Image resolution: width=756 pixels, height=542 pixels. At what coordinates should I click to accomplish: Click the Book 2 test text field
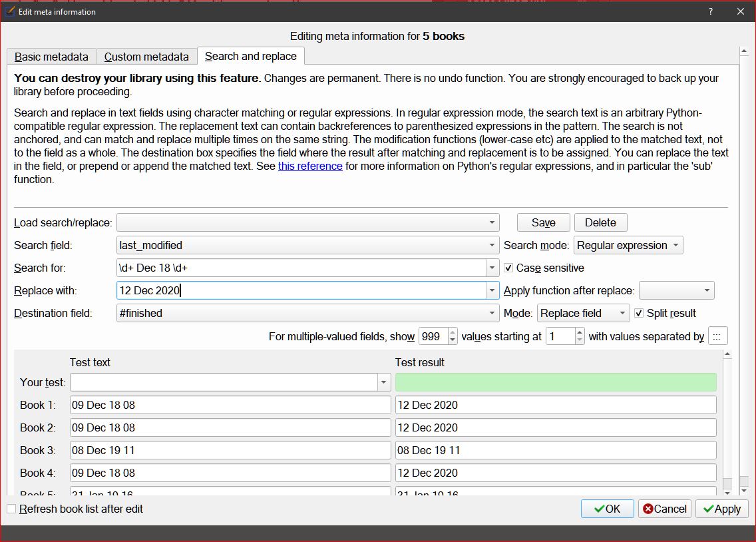click(230, 427)
